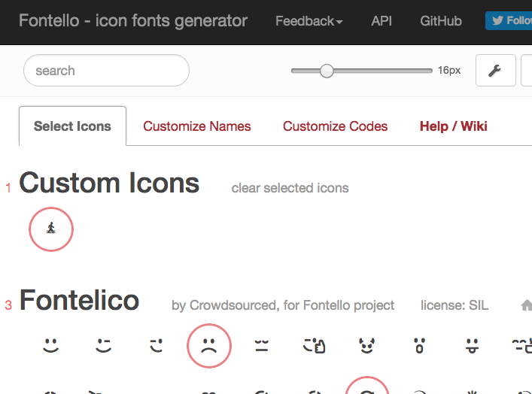Select the devil face icon
Image resolution: width=532 pixels, height=394 pixels.
[x=367, y=346]
